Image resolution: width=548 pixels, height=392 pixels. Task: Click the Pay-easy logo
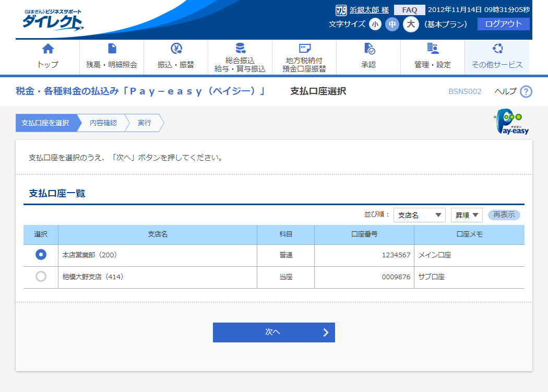point(511,123)
